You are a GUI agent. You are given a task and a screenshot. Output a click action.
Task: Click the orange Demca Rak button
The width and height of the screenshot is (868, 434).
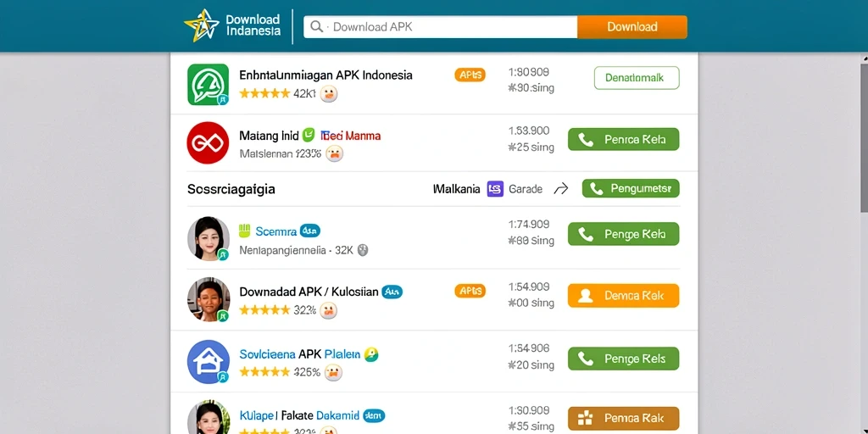tap(623, 296)
